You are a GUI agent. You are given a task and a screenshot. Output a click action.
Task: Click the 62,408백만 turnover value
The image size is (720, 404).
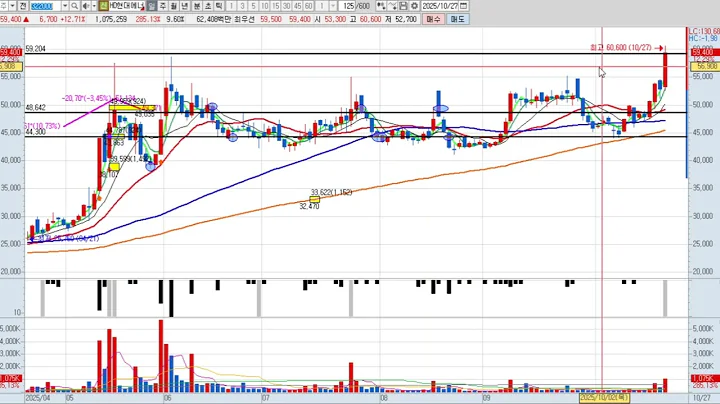point(213,19)
